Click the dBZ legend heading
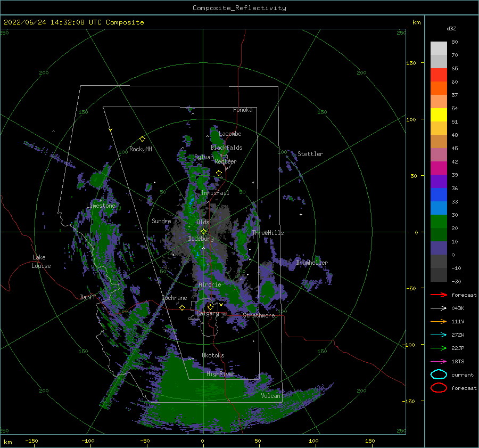Screen dimensions: 479x448 pyautogui.click(x=451, y=28)
